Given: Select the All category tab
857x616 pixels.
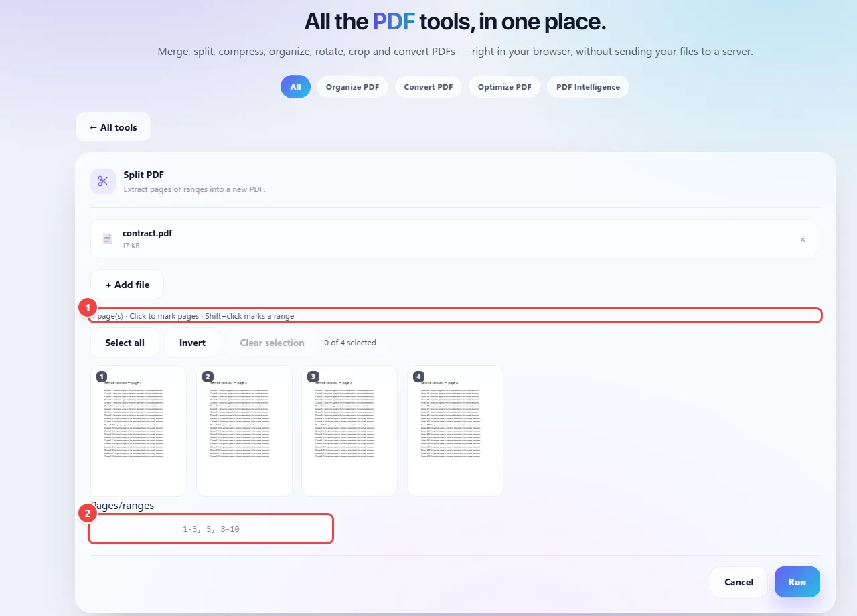Looking at the screenshot, I should tap(295, 87).
